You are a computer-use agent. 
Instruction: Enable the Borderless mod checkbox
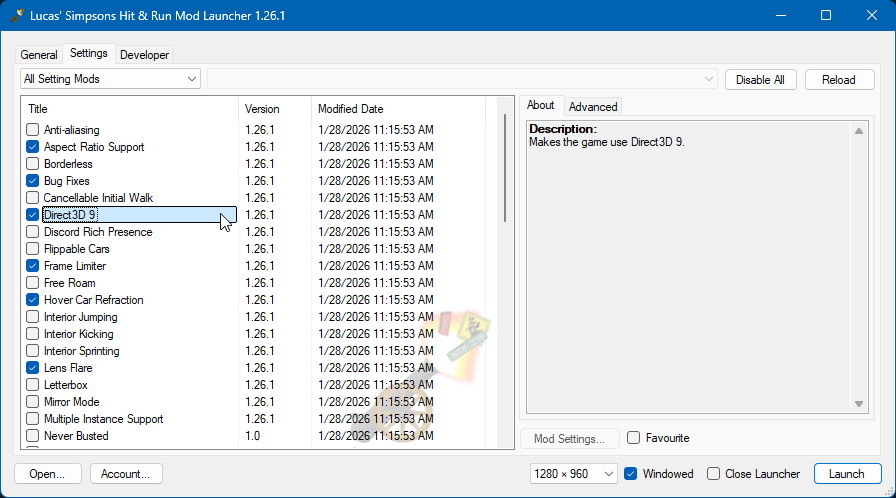pos(33,164)
